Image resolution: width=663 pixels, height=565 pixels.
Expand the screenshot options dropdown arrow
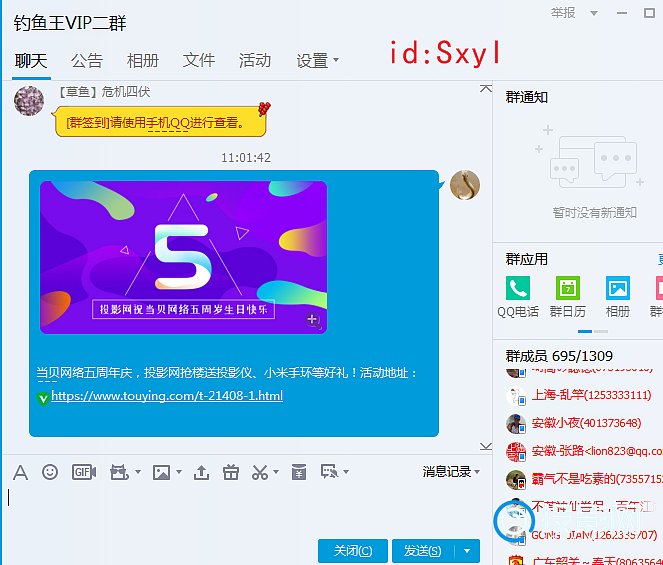point(276,472)
